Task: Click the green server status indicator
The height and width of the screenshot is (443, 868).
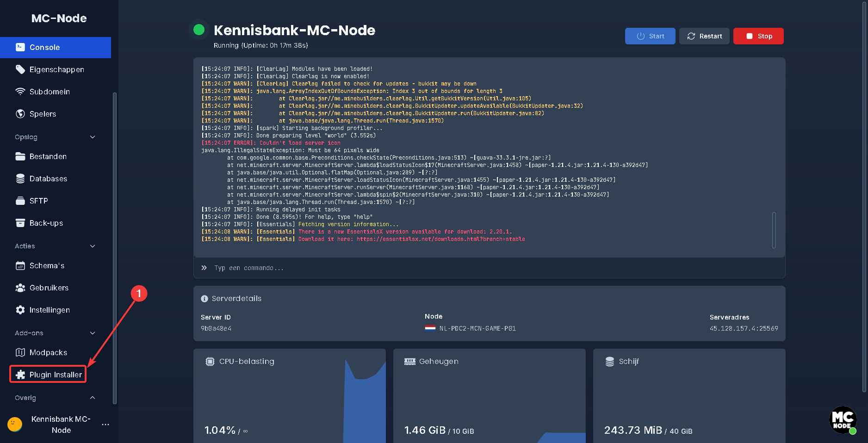Action: tap(199, 30)
